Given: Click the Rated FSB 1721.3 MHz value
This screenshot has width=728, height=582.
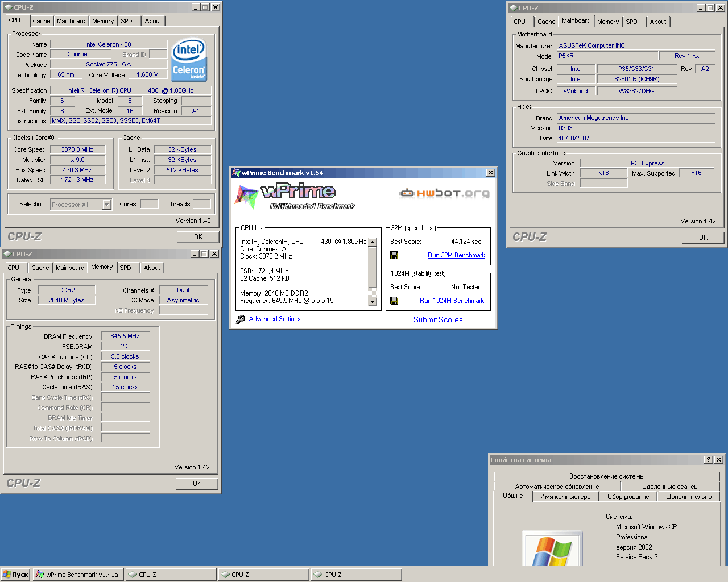Looking at the screenshot, I should click(x=78, y=180).
